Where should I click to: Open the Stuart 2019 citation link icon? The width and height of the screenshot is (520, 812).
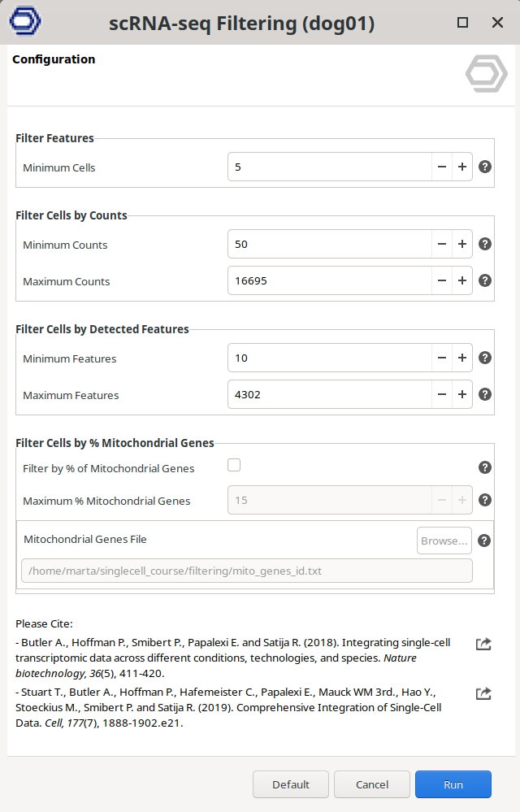pos(483,693)
